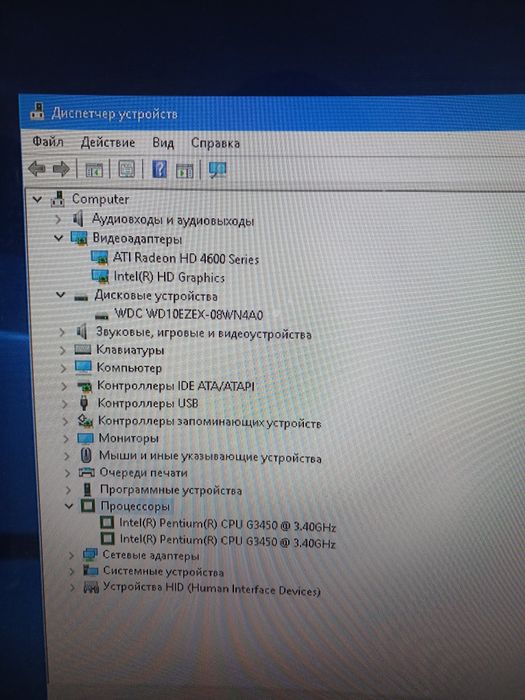
Task: Collapse the Процессоры category
Action: (x=69, y=506)
